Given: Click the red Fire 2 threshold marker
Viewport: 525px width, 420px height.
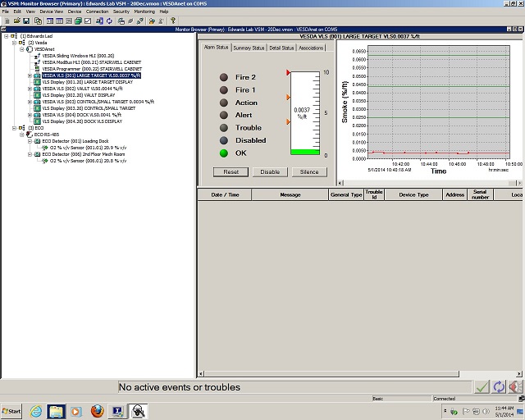Looking at the screenshot, I should click(288, 73).
